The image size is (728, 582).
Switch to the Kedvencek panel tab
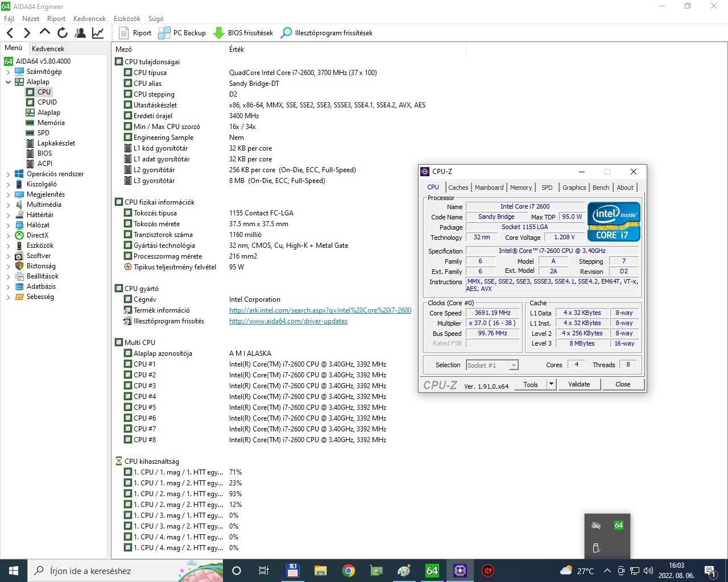click(x=48, y=49)
